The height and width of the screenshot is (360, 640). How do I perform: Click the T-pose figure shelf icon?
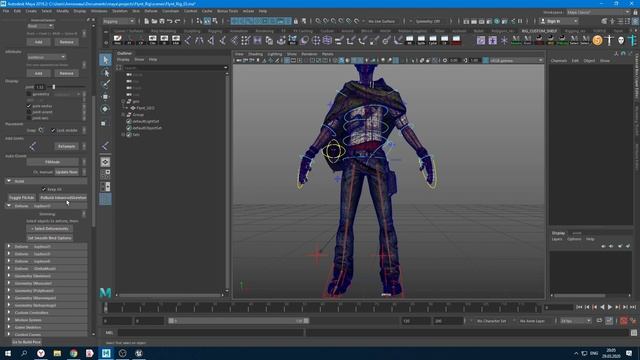(x=609, y=40)
